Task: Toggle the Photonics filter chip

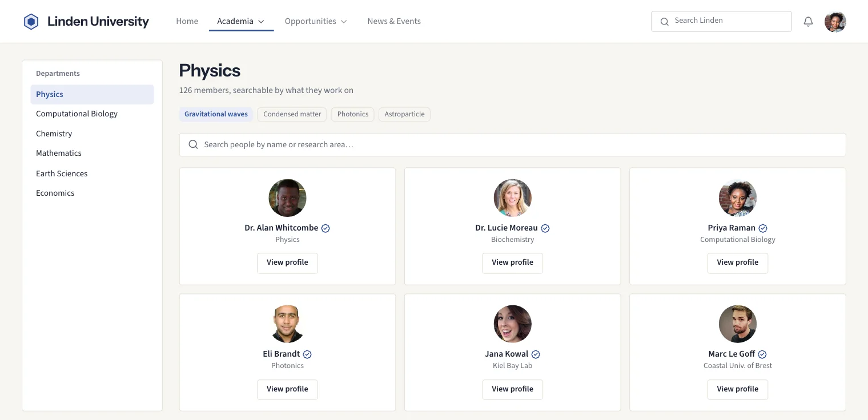Action: click(x=353, y=114)
